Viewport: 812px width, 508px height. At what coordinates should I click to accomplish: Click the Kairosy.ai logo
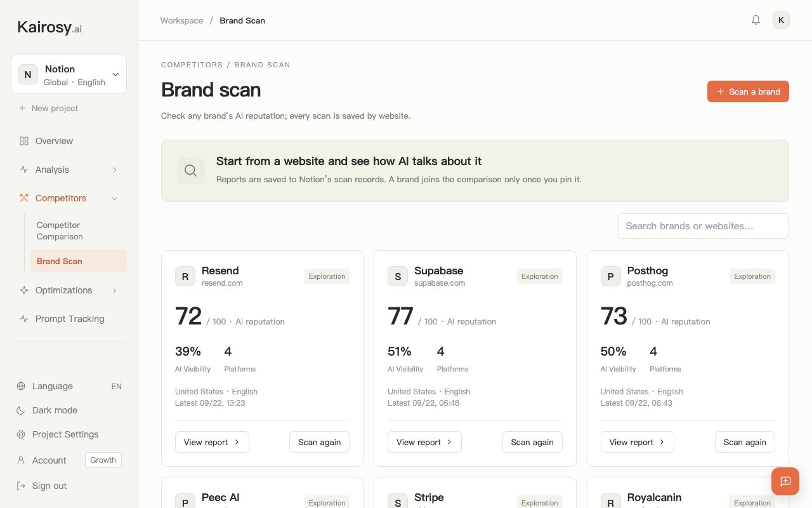coord(49,27)
